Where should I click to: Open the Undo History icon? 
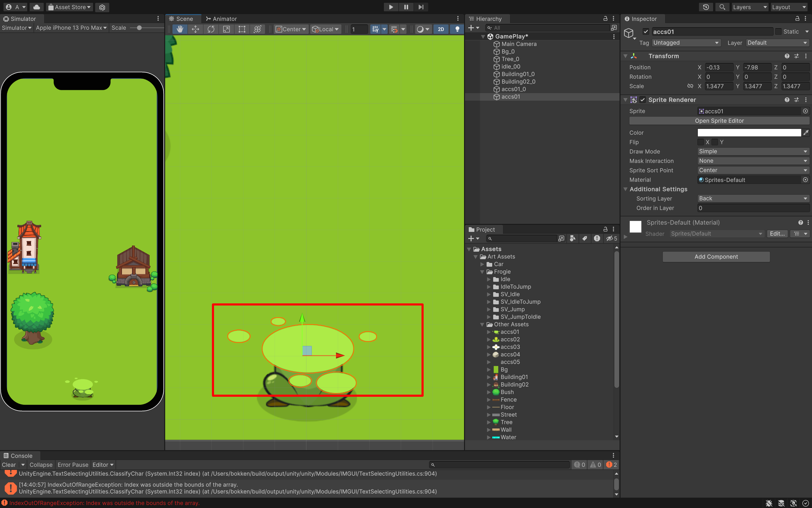pos(706,7)
